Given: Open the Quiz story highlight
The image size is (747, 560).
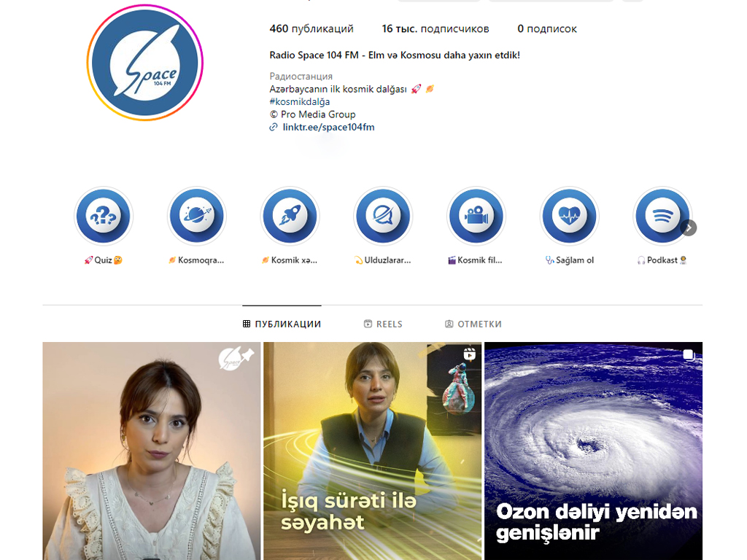Looking at the screenshot, I should pyautogui.click(x=104, y=216).
